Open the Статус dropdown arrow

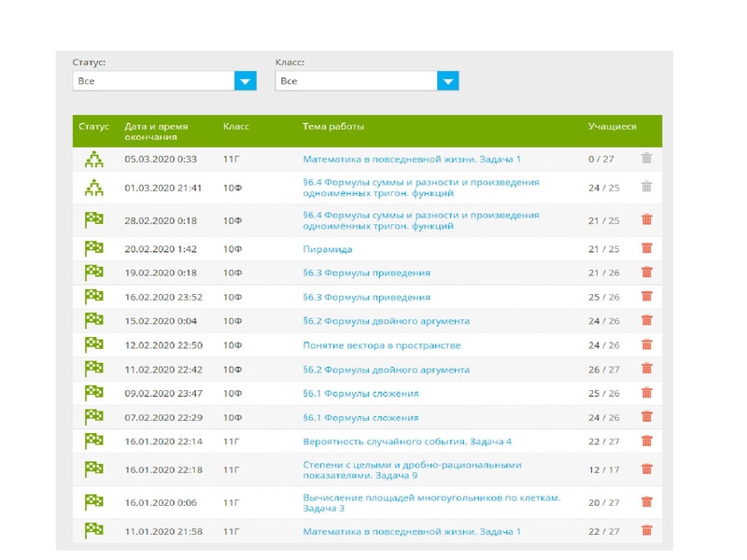[246, 81]
